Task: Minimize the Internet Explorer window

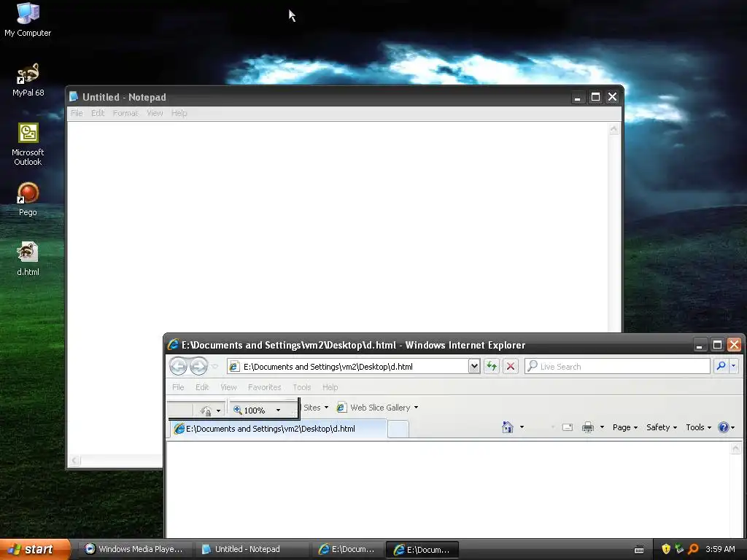Action: pyautogui.click(x=699, y=345)
